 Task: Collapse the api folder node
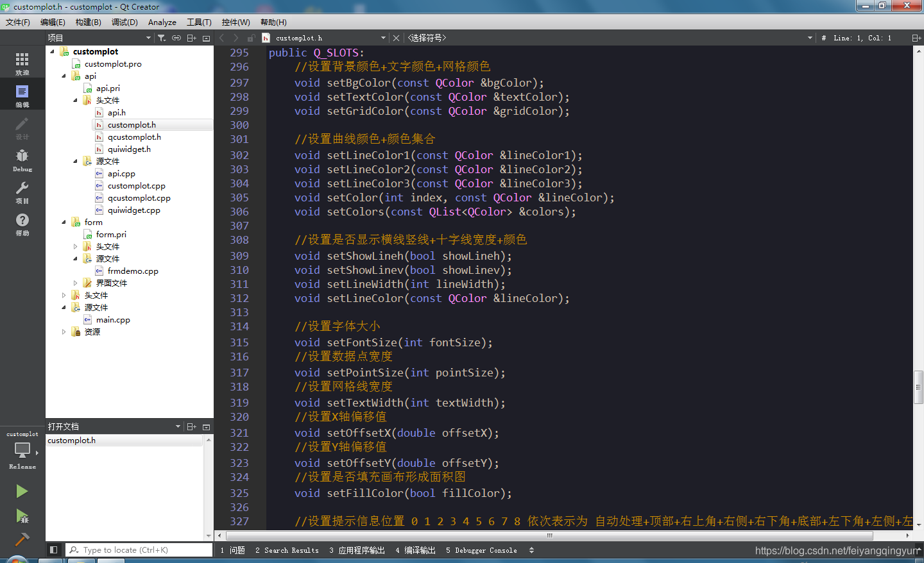[64, 76]
